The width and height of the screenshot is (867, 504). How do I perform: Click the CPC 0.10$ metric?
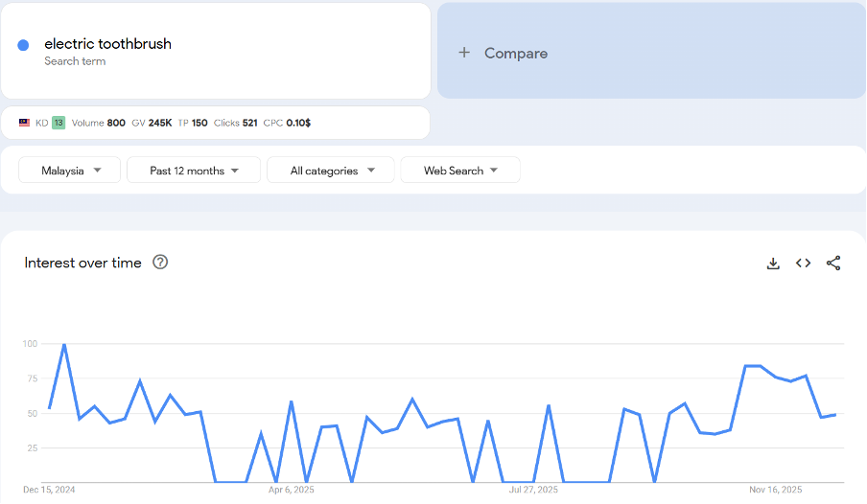tap(287, 123)
